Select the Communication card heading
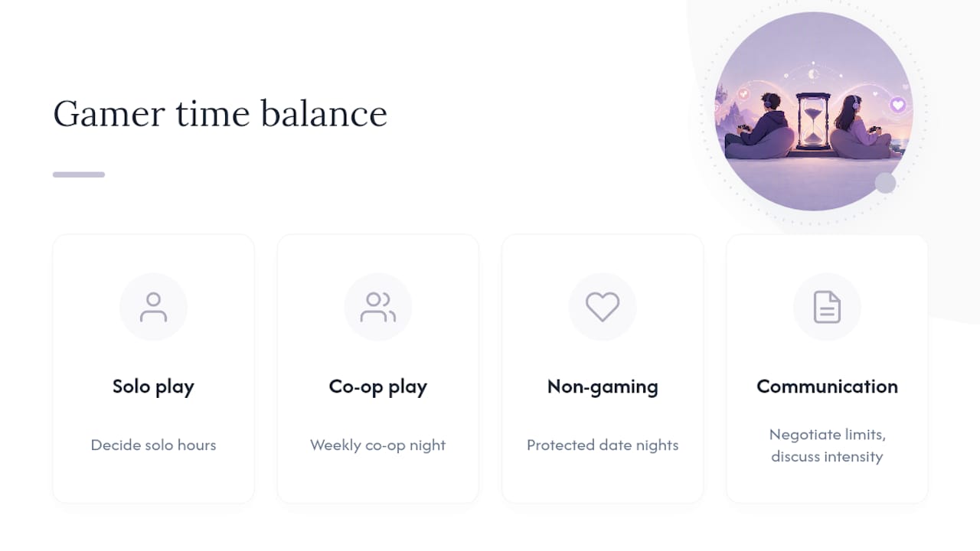The height and width of the screenshot is (551, 980). tap(827, 386)
